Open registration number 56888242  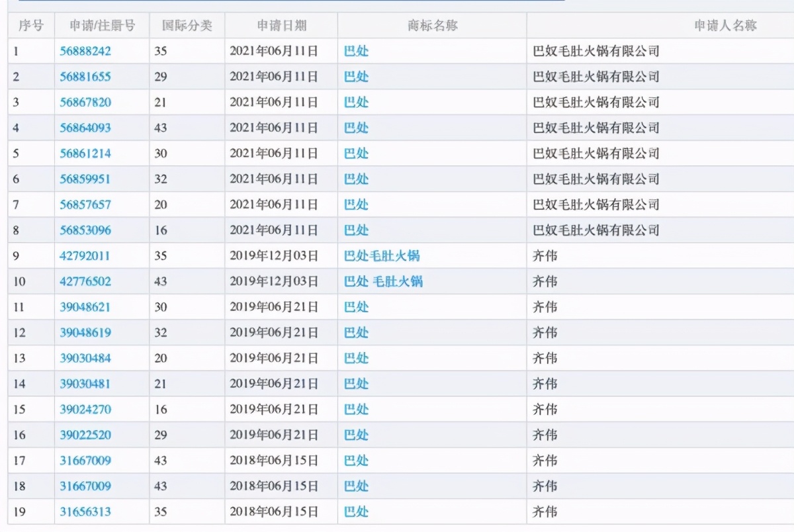[x=85, y=51]
